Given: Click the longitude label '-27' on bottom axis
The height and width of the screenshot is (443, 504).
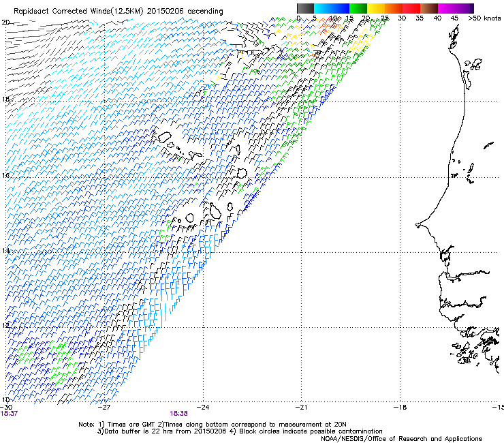Looking at the screenshot, I should tap(104, 408).
